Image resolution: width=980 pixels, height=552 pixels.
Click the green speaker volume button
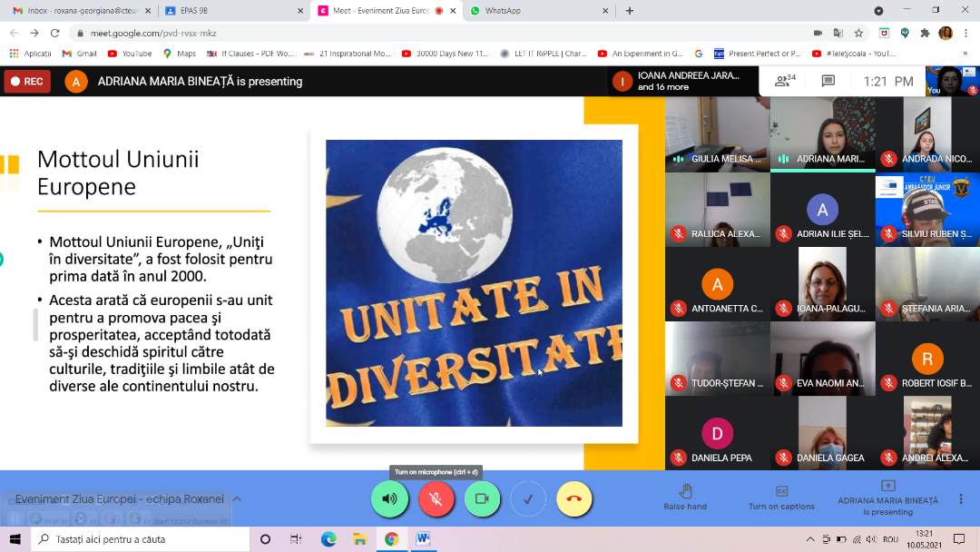click(389, 498)
